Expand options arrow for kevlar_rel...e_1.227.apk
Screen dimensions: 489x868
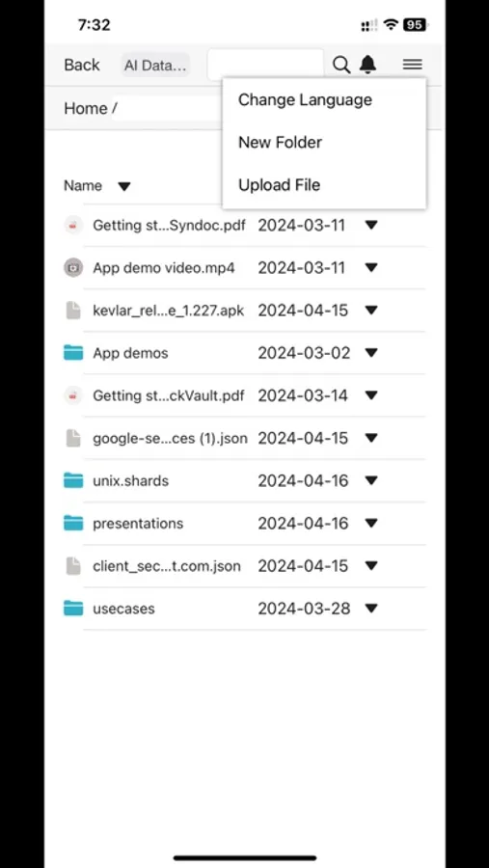(x=371, y=311)
